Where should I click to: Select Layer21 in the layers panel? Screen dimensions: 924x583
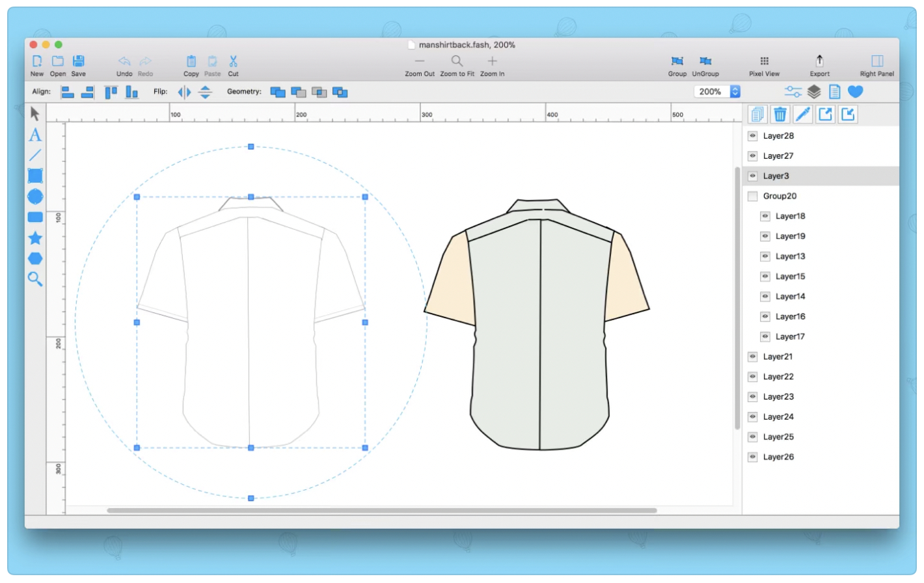pos(778,357)
